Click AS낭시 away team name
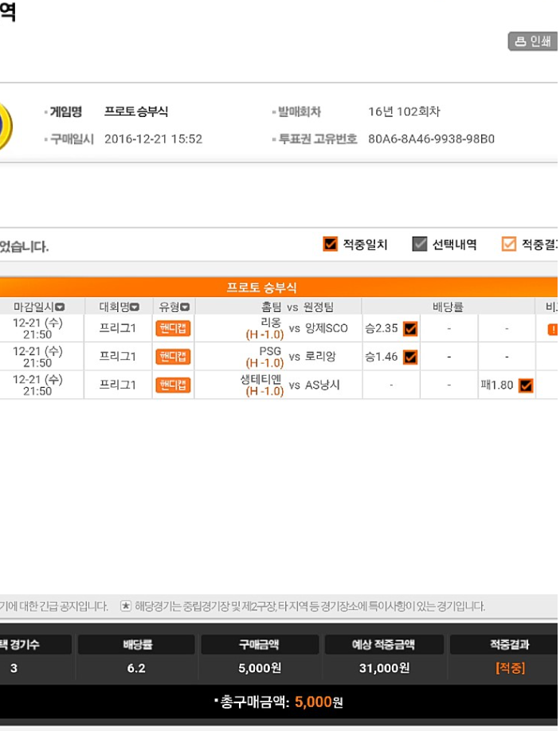 [x=323, y=385]
